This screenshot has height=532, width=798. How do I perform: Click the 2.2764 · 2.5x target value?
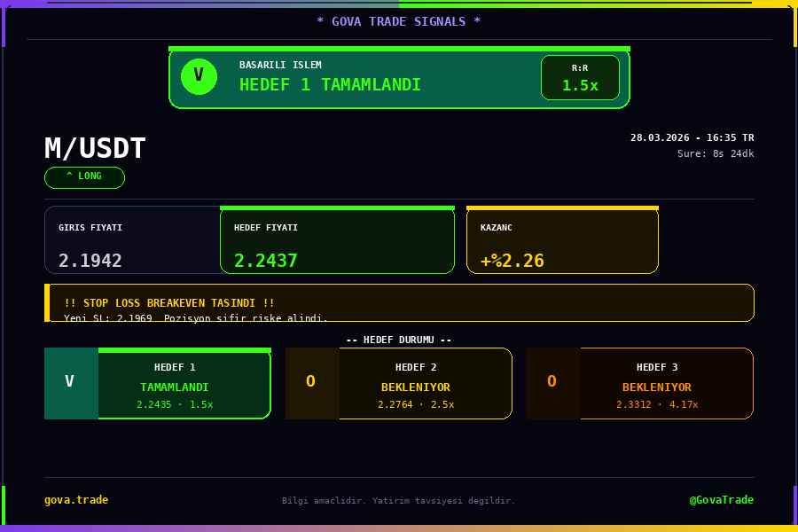(x=416, y=404)
